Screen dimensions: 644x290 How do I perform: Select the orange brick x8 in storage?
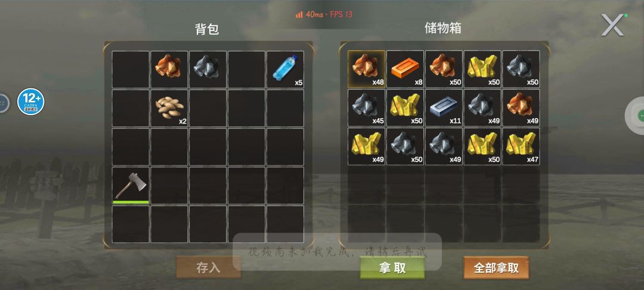pyautogui.click(x=405, y=69)
